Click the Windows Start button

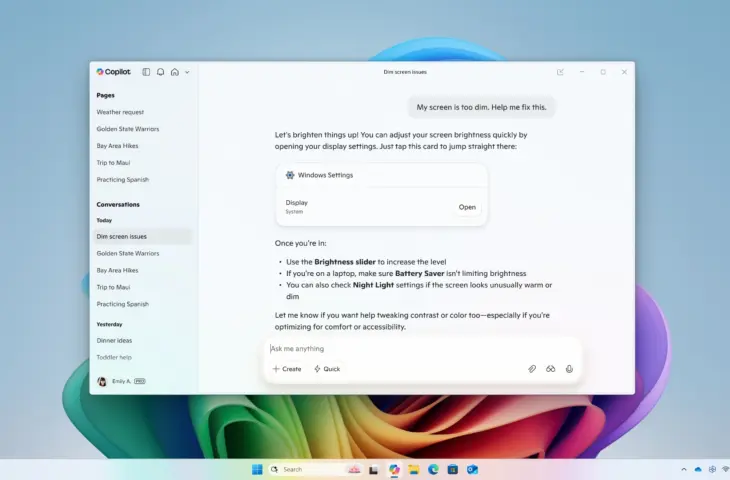(x=257, y=469)
